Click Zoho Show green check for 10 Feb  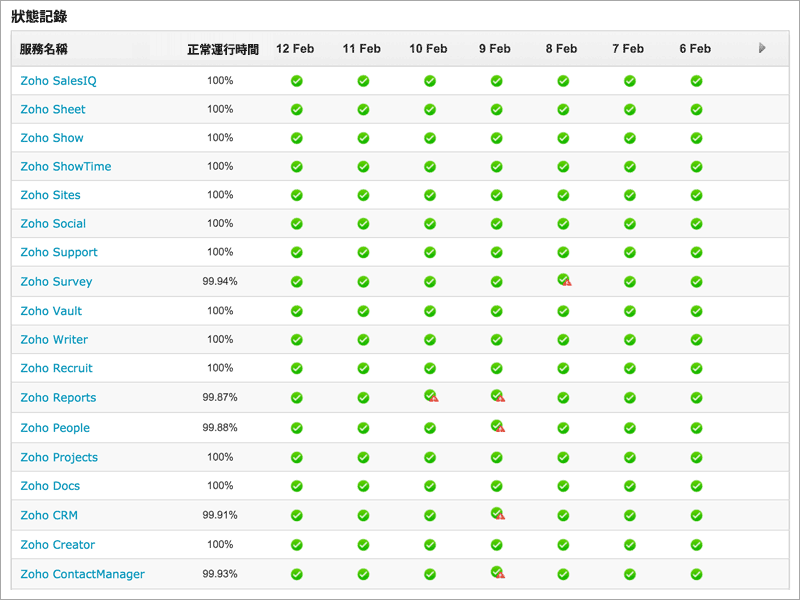[x=430, y=138]
